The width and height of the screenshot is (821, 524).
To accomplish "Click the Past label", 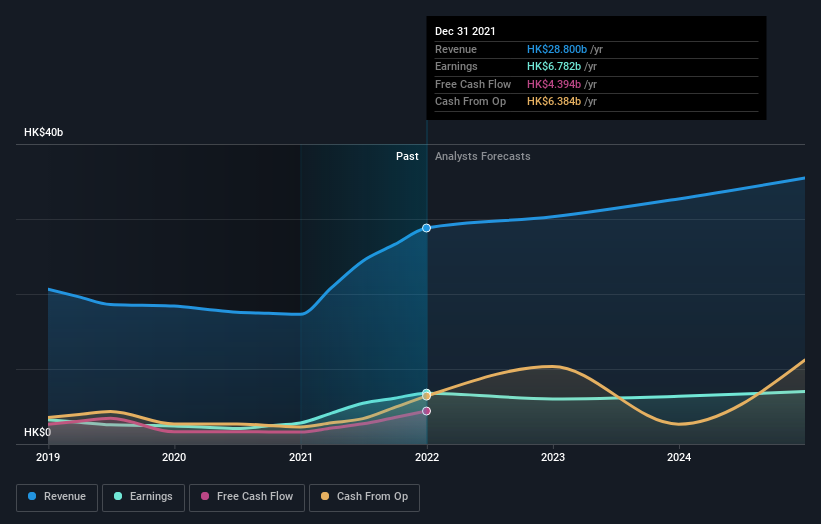I will (407, 157).
